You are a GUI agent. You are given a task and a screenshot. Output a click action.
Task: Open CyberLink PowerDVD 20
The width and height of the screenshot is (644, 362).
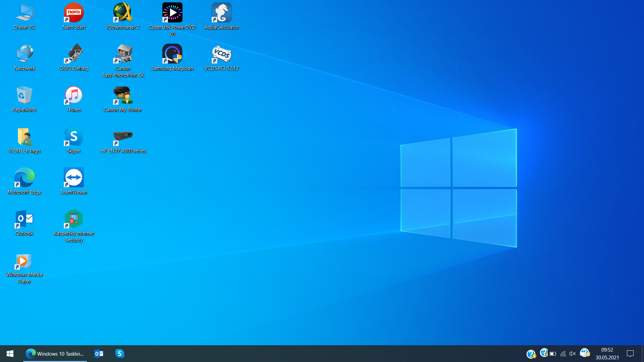click(172, 13)
